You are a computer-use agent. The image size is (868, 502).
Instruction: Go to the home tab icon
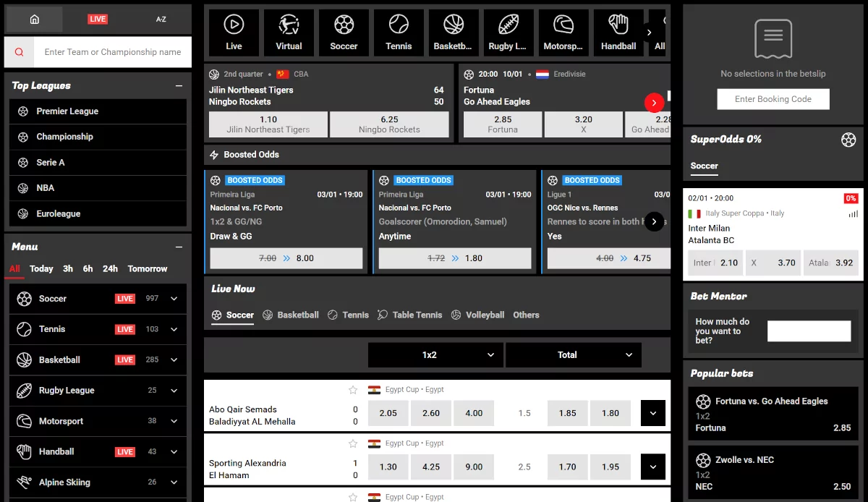tap(34, 20)
